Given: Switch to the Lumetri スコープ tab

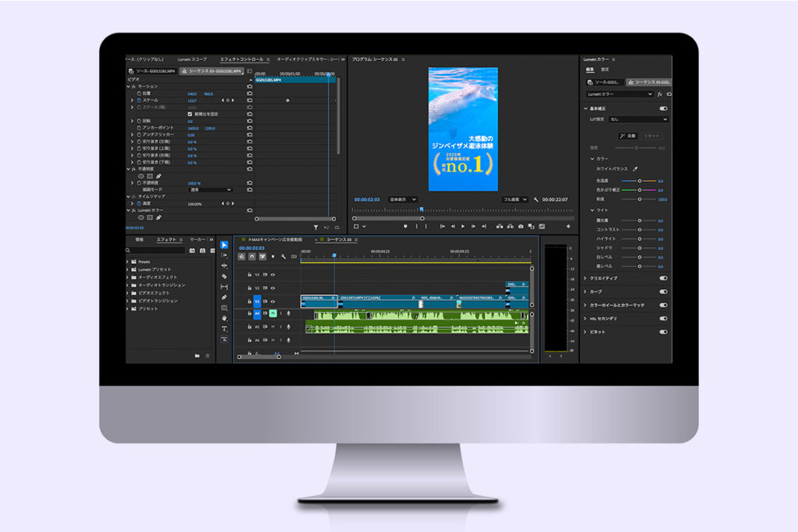Looking at the screenshot, I should pos(192,59).
